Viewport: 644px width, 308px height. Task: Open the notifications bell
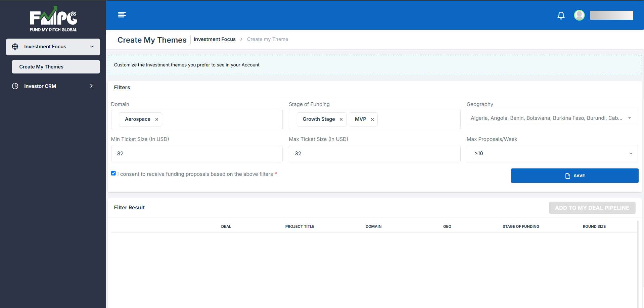pyautogui.click(x=561, y=15)
